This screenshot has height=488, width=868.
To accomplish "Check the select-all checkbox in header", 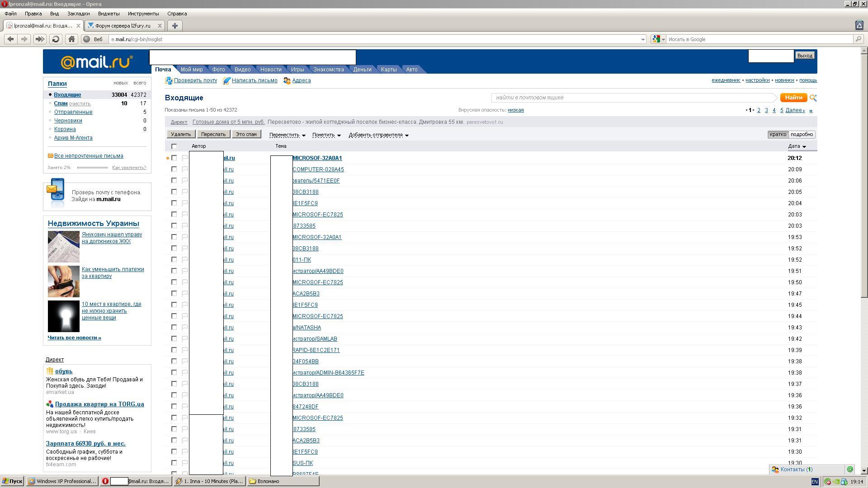I will [x=174, y=146].
